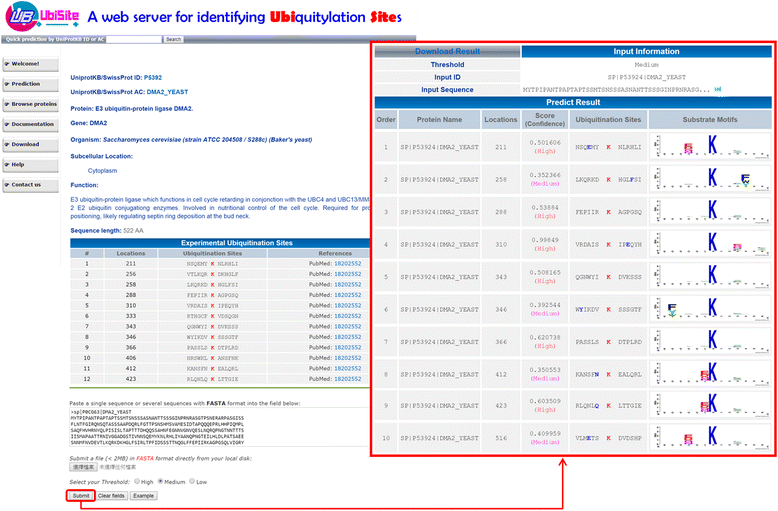
Task: Click the Sequence length 522 AA text
Action: coord(107,231)
